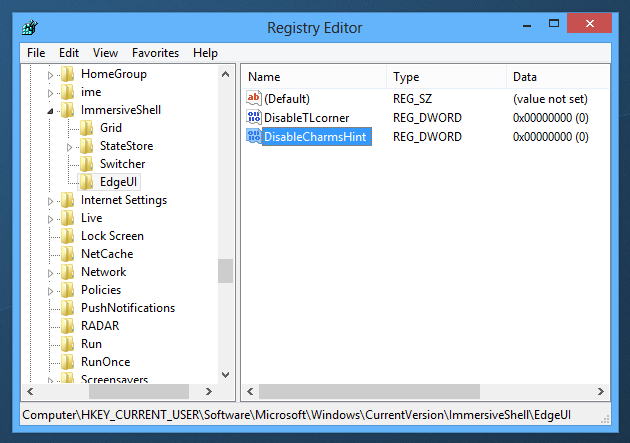The height and width of the screenshot is (443, 630).
Task: Click the RunOnce folder icon
Action: [68, 362]
